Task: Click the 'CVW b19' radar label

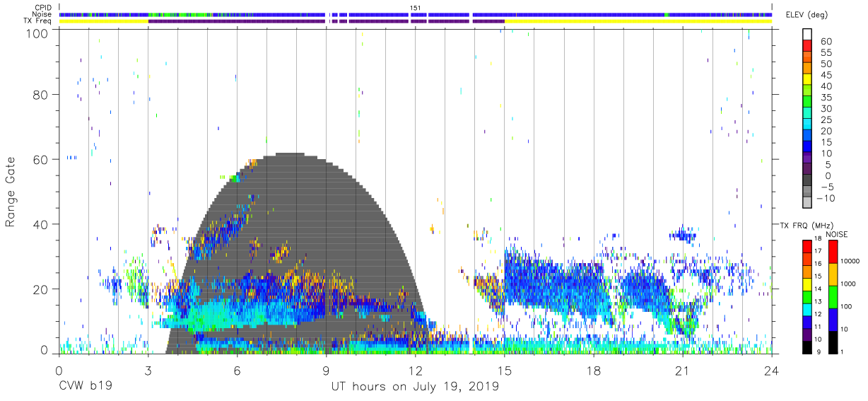Action: click(x=86, y=387)
